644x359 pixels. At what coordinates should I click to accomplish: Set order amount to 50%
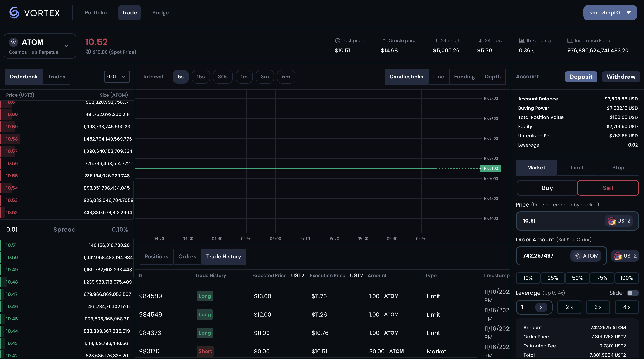(577, 278)
